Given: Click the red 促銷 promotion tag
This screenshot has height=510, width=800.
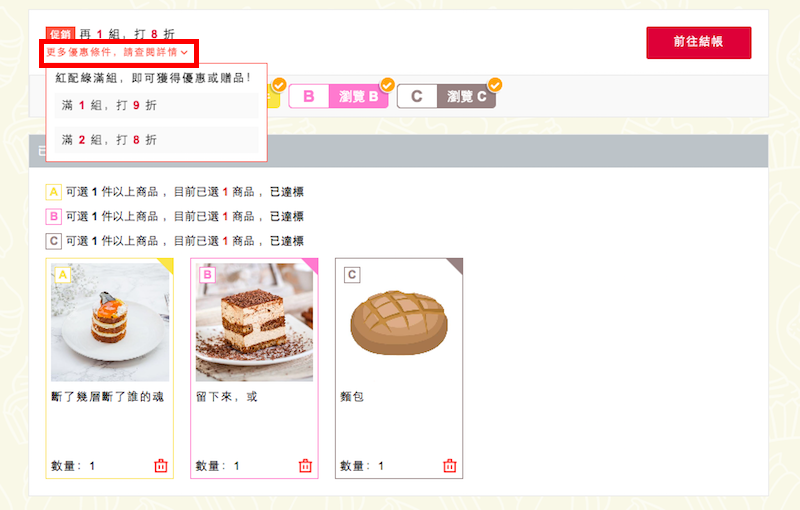Looking at the screenshot, I should coord(60,34).
